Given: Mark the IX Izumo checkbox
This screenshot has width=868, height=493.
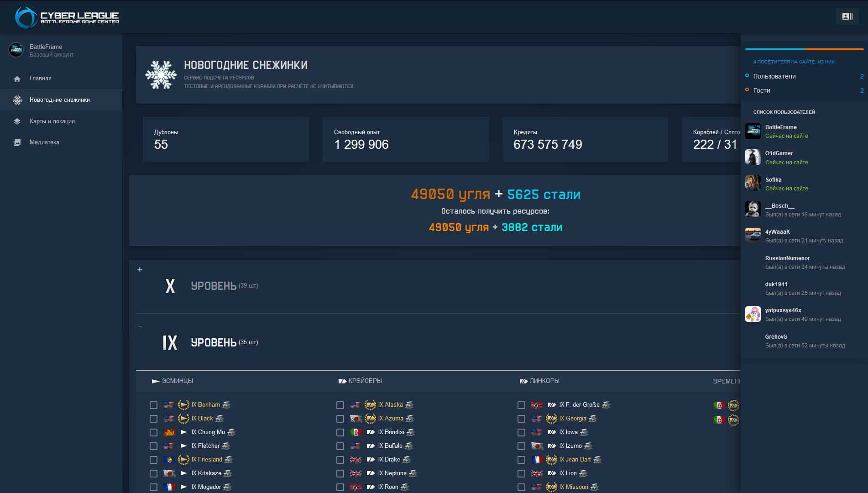Looking at the screenshot, I should coord(521,446).
